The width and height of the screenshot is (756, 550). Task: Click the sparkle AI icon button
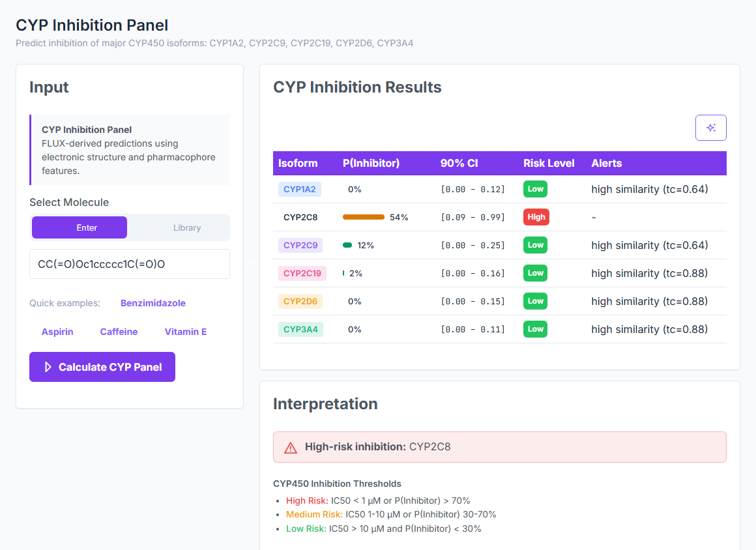click(710, 128)
